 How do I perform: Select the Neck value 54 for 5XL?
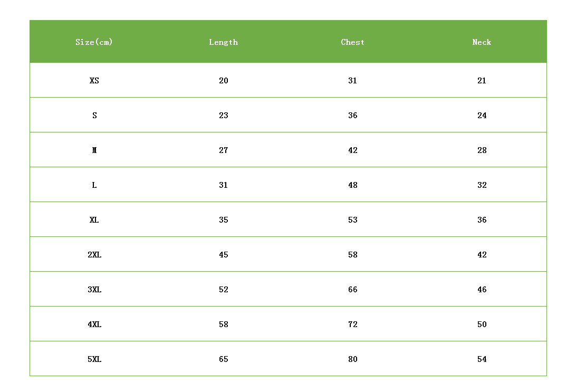(482, 359)
